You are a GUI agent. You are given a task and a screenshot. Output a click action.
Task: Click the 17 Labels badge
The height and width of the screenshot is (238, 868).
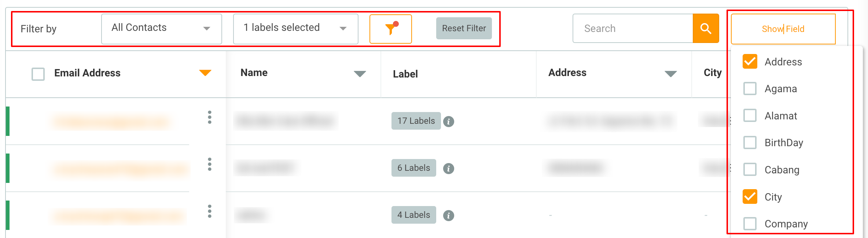click(416, 121)
